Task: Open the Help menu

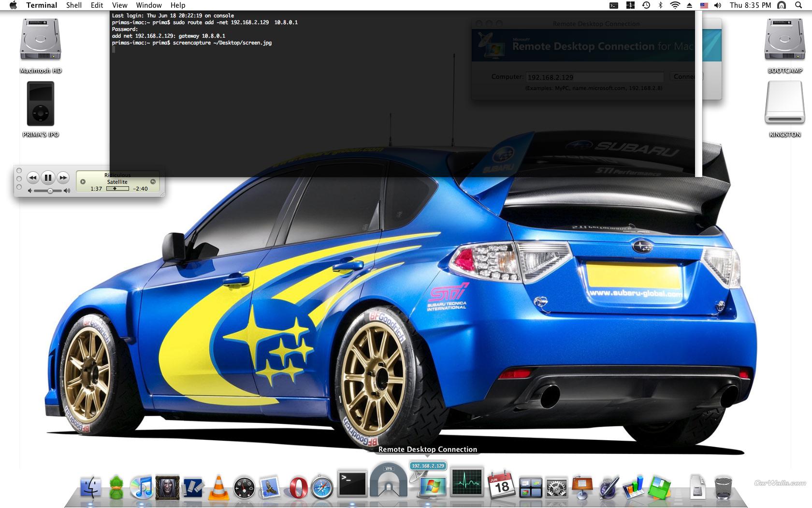Action: click(177, 5)
